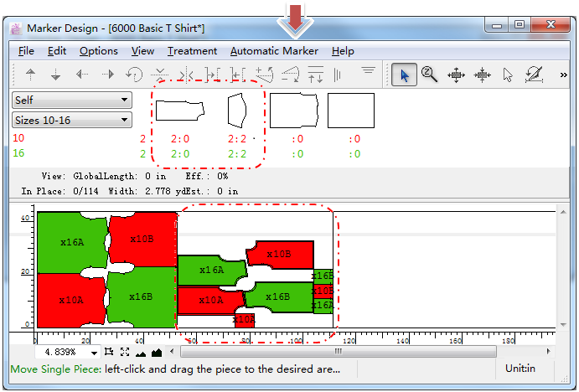The height and width of the screenshot is (392, 579).
Task: Click the red x10B piece at top
Action: coord(142,237)
